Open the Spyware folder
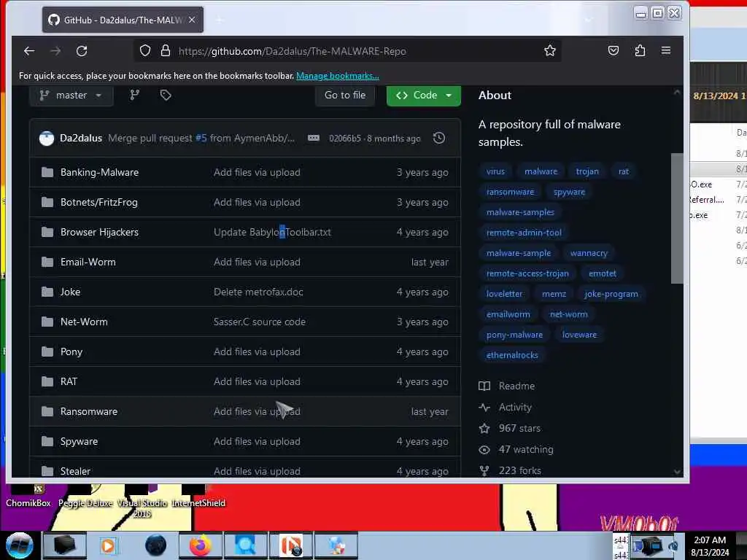The height and width of the screenshot is (560, 747). [79, 441]
